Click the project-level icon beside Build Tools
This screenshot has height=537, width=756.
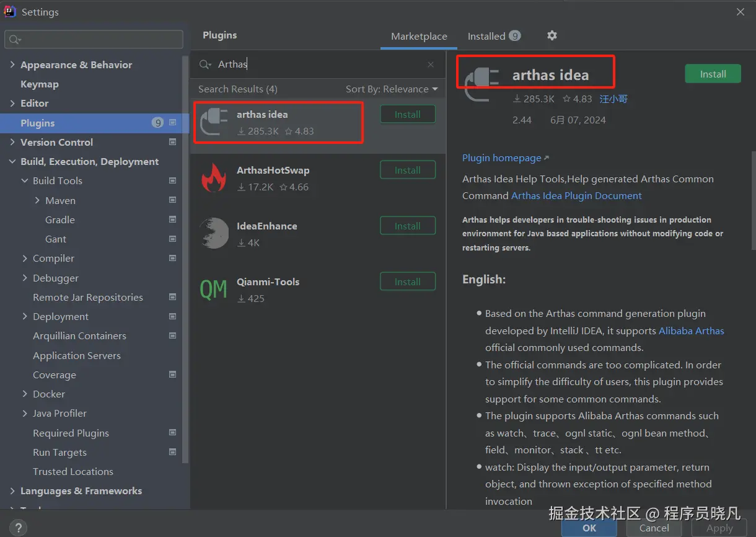coord(173,180)
